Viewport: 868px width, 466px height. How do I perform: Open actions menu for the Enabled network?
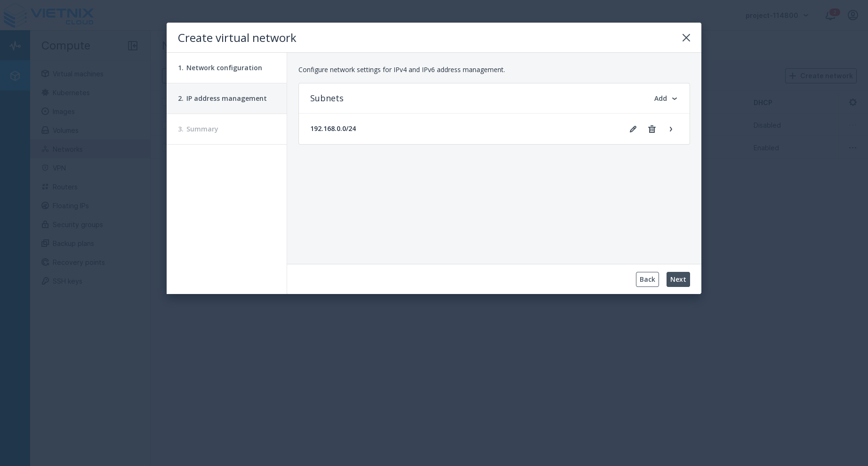point(853,147)
